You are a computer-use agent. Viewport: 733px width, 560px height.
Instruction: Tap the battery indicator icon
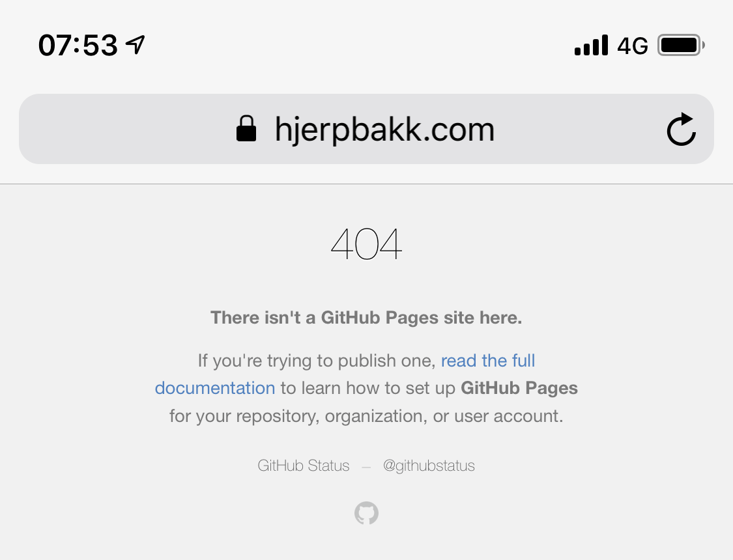pyautogui.click(x=681, y=46)
